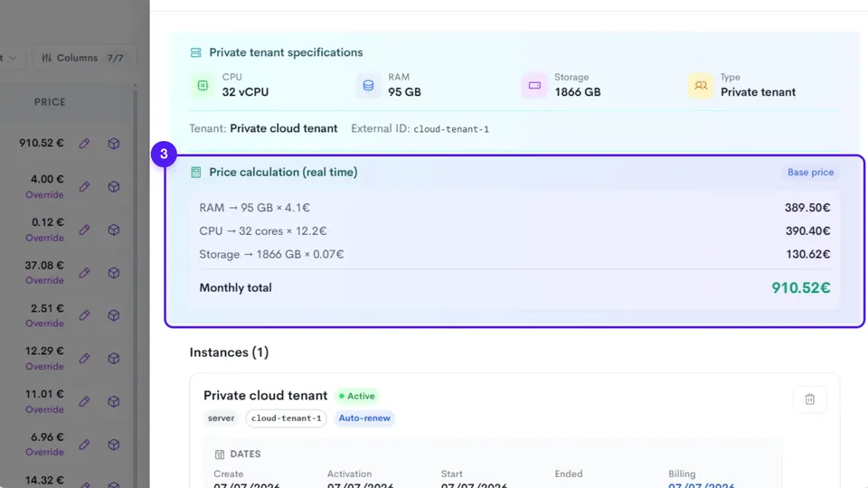Click cube icon in 0.12 € row

114,230
